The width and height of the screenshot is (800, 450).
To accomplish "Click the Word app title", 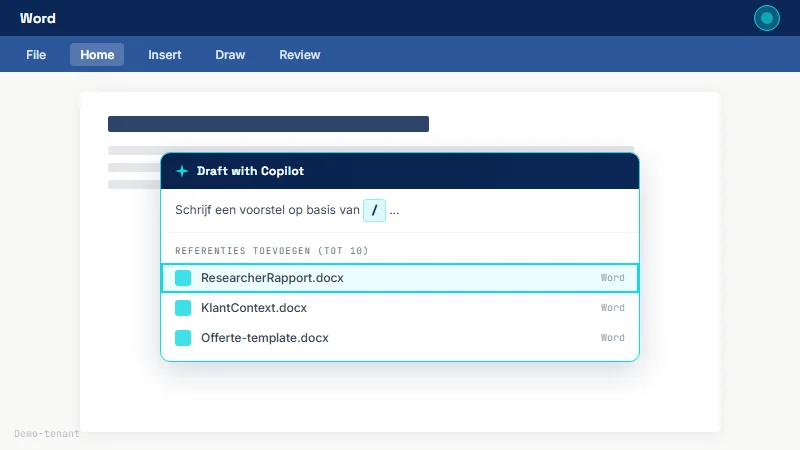I will (x=38, y=18).
